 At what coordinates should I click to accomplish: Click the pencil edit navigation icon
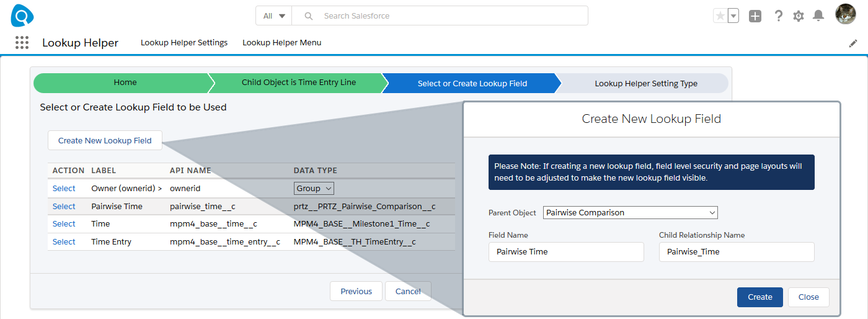click(853, 43)
